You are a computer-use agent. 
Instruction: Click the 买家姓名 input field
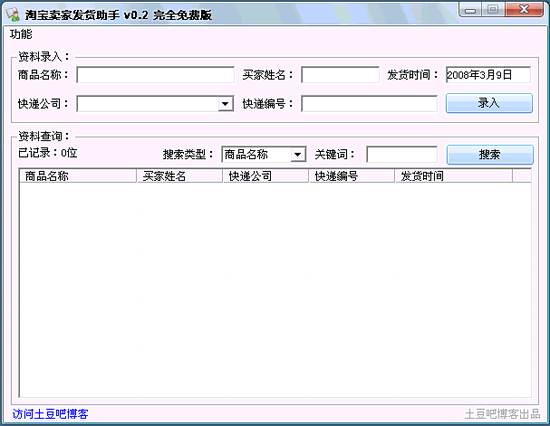tap(340, 75)
